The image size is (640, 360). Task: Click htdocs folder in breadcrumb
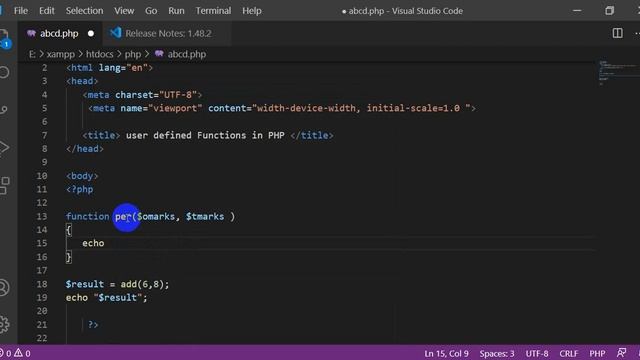100,54
